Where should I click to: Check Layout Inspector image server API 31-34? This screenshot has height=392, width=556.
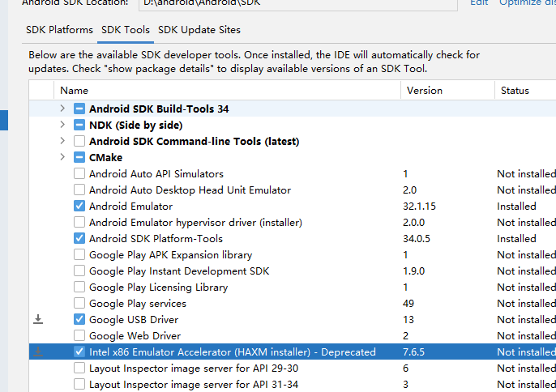[x=79, y=384]
